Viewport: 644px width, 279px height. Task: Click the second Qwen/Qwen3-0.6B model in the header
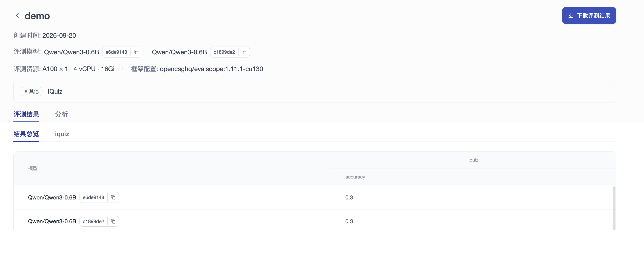(179, 52)
